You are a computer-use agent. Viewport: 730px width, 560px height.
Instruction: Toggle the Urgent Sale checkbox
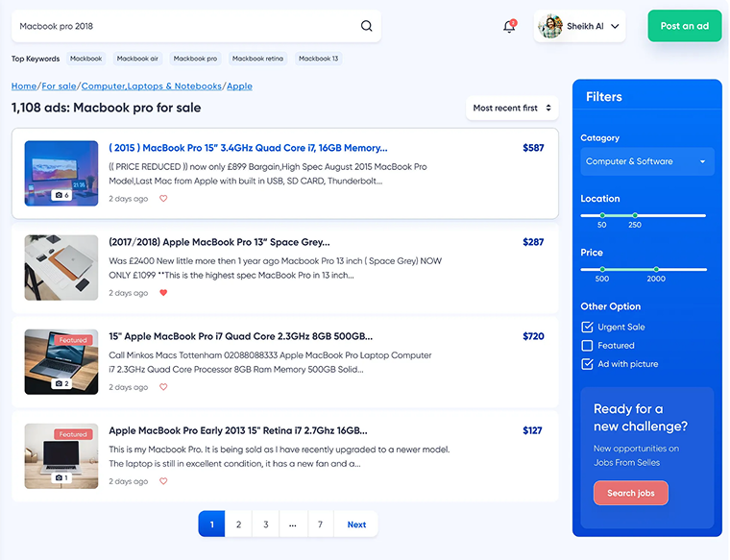587,327
